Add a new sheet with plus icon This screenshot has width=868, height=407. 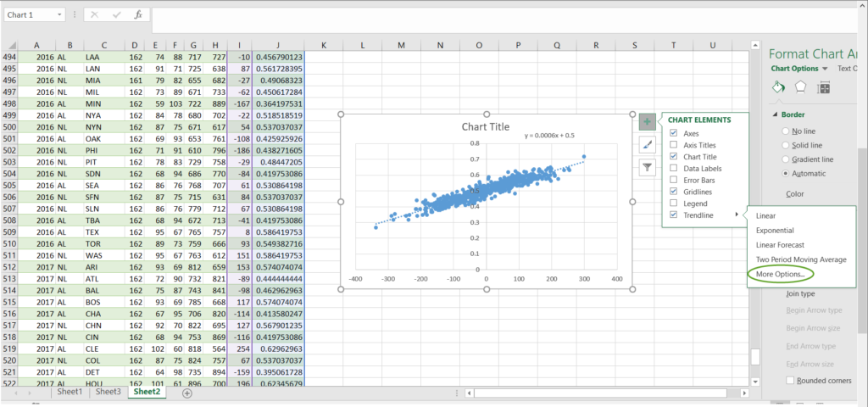coord(187,393)
